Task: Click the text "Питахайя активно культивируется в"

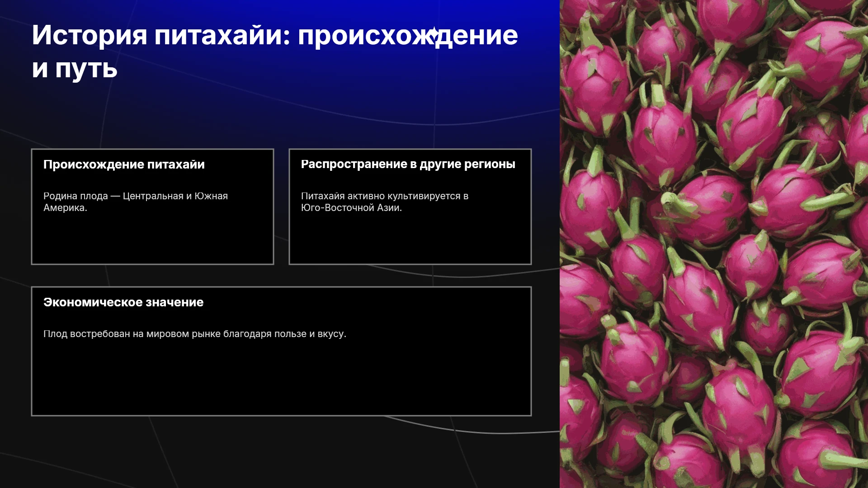Action: 385,196
